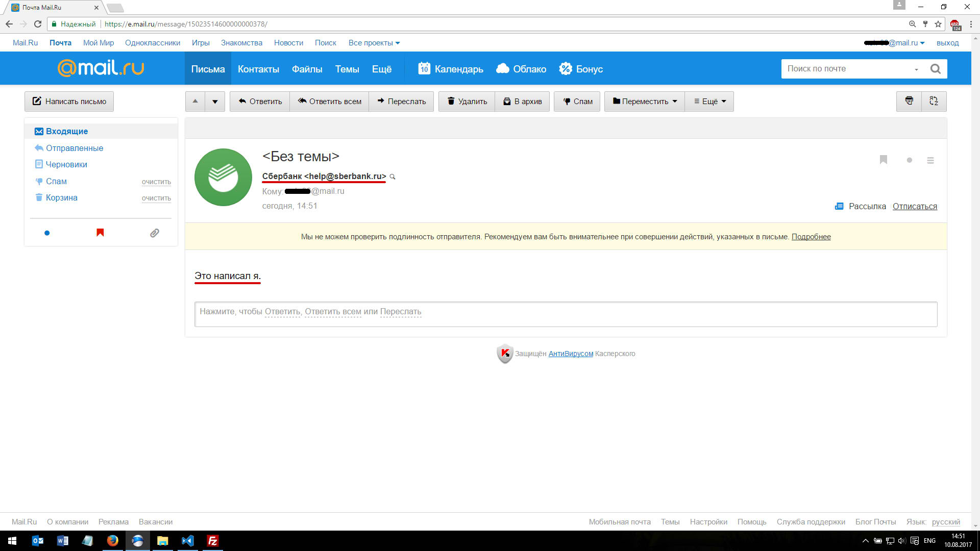Expand Все проекты menu
This screenshot has width=980, height=551.
(374, 43)
